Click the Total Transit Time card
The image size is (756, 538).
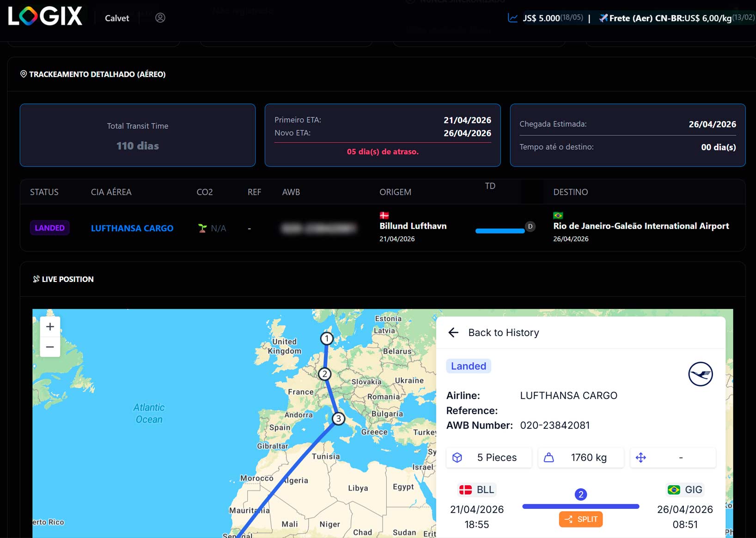(x=138, y=135)
